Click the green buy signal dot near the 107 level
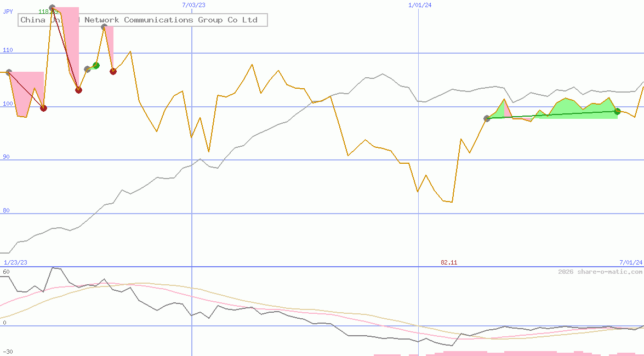The height and width of the screenshot is (356, 644). 96,65
